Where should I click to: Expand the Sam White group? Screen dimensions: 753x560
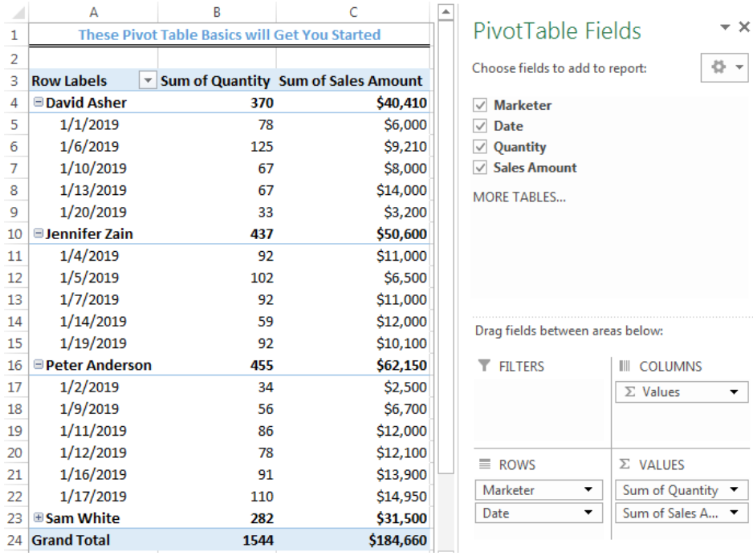point(38,517)
